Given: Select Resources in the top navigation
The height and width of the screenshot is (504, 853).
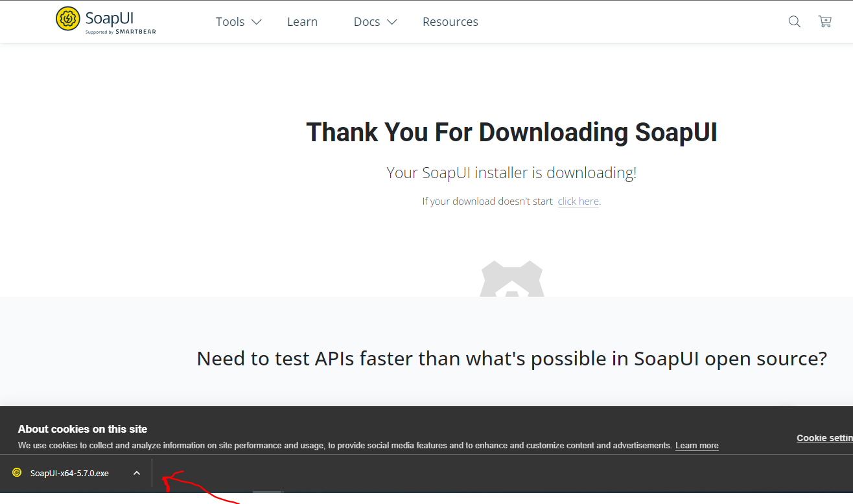Looking at the screenshot, I should click(x=450, y=22).
